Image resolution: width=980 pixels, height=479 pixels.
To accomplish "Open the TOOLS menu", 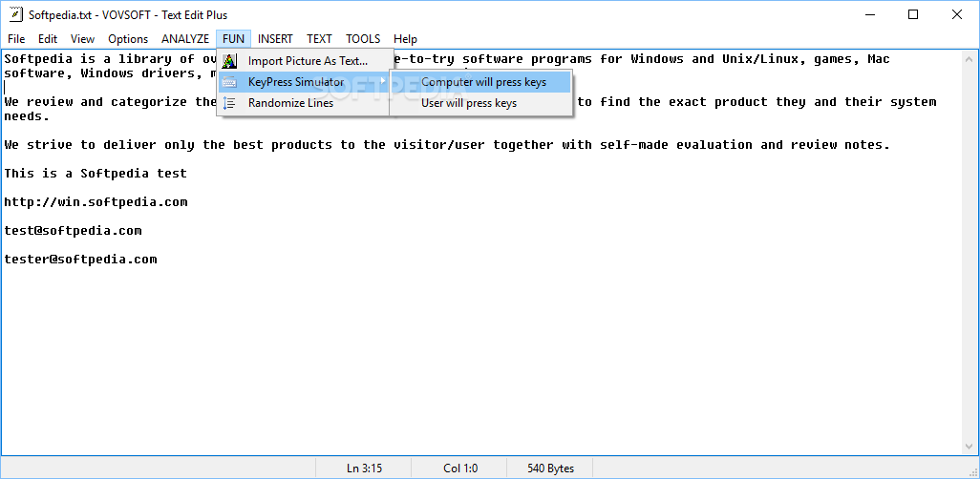I will coord(363,39).
